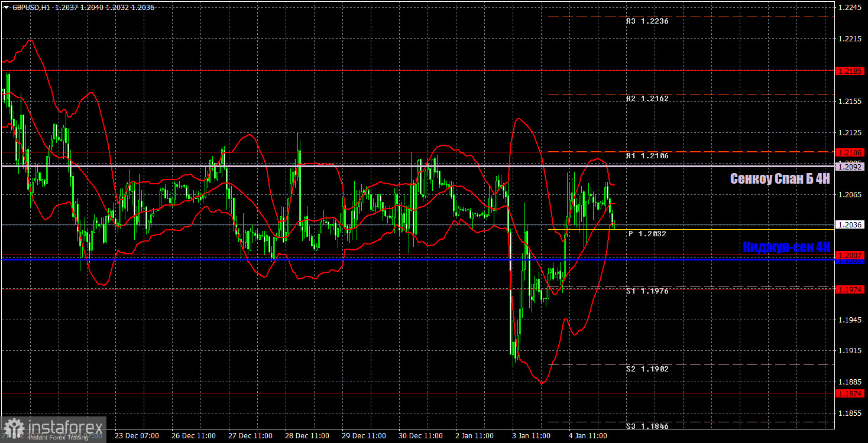Select the S2 1.1902 pivot label
The image size is (868, 443).
pyautogui.click(x=647, y=369)
